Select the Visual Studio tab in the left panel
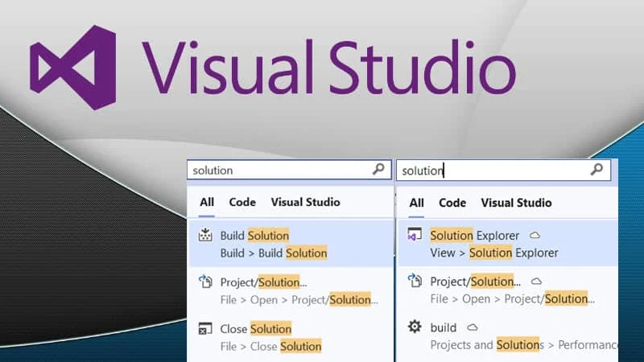Screen dimensions: 644x362 pos(305,202)
